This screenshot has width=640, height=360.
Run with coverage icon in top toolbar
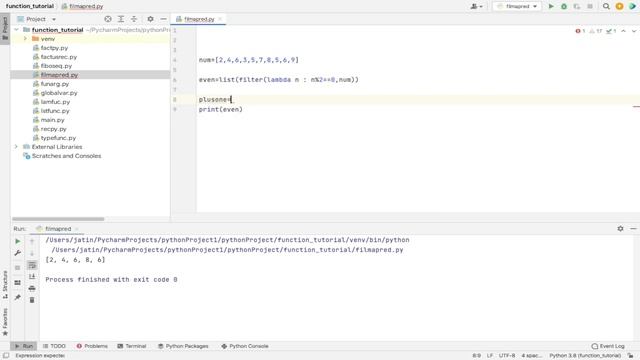click(577, 6)
